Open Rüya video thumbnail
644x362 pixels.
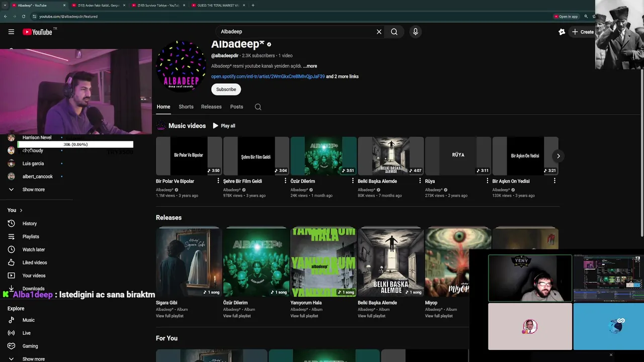(x=458, y=156)
